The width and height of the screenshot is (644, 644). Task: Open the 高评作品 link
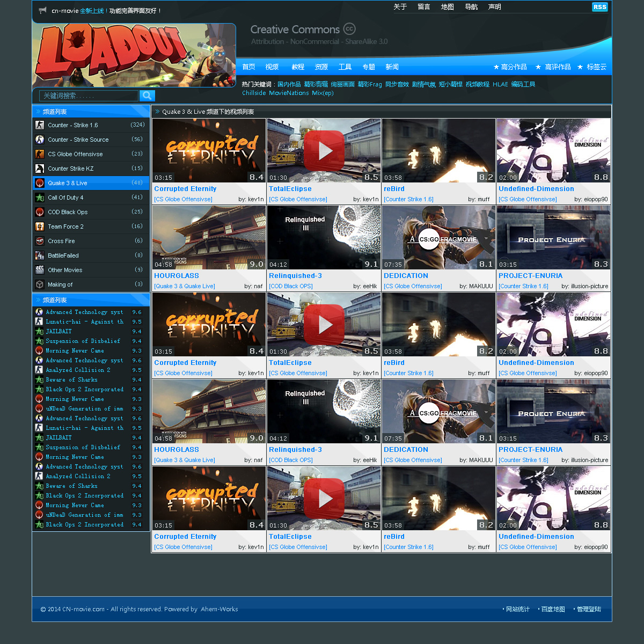pyautogui.click(x=558, y=67)
